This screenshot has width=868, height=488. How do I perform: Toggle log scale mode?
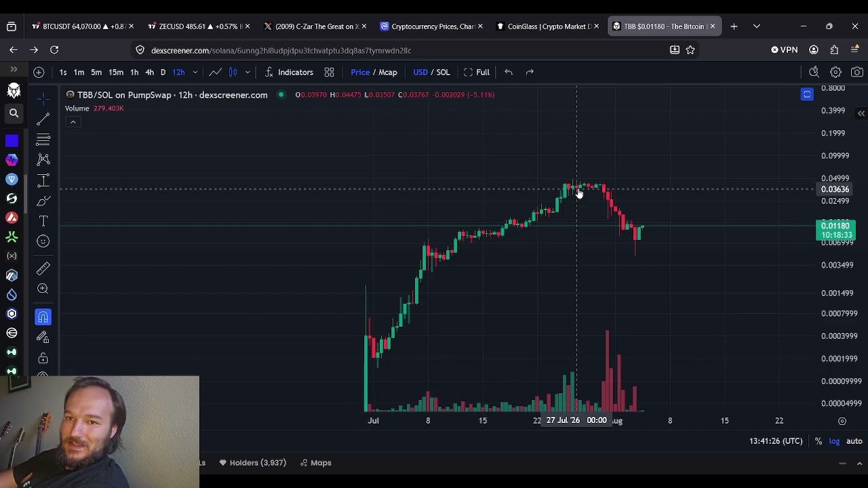tap(834, 441)
